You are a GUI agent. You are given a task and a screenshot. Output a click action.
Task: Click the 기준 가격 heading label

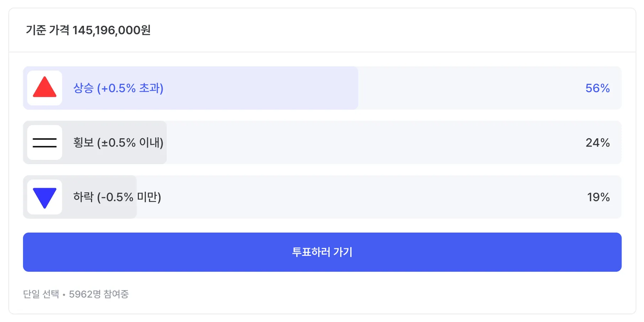point(47,30)
